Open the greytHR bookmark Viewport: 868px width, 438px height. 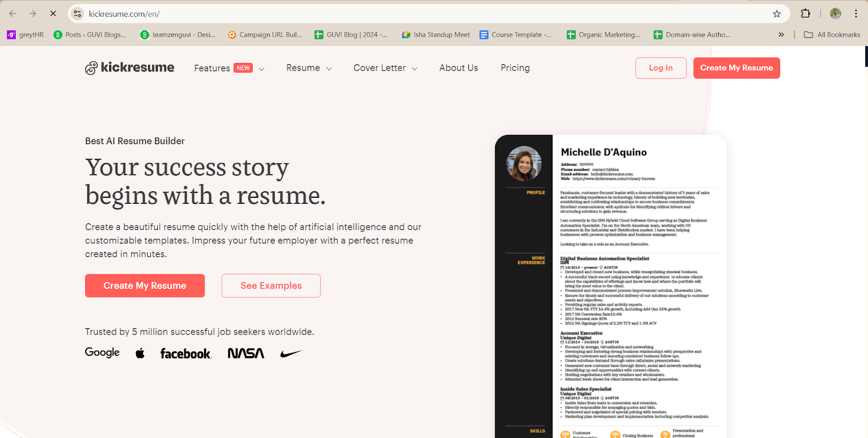tap(25, 35)
